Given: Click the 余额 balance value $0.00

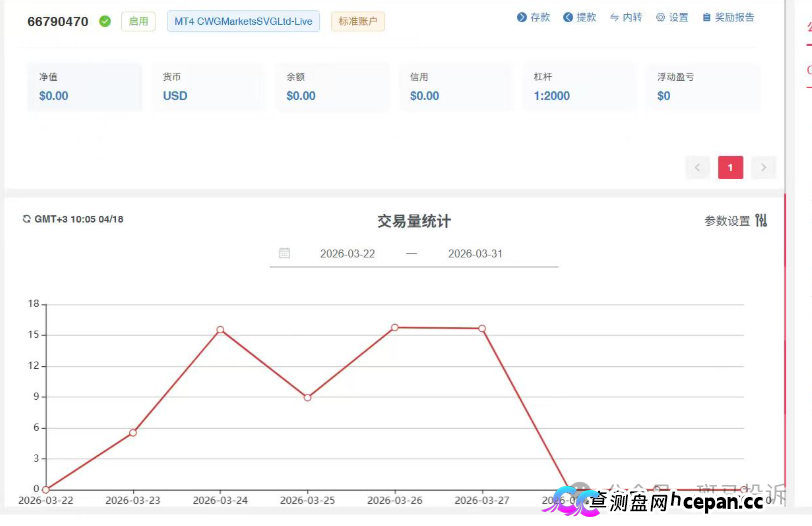Looking at the screenshot, I should coord(301,96).
